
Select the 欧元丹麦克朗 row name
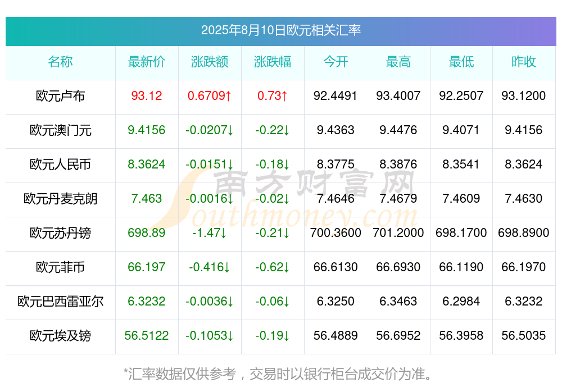point(60,198)
